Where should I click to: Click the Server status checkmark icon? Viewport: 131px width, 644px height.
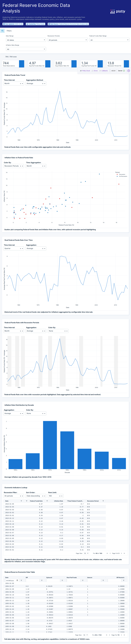click(x=124, y=71)
